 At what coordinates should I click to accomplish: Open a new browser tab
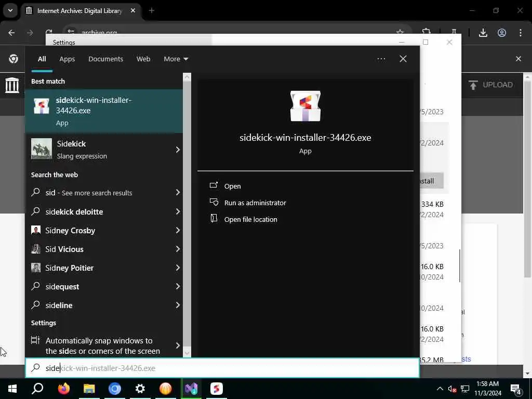152,10
